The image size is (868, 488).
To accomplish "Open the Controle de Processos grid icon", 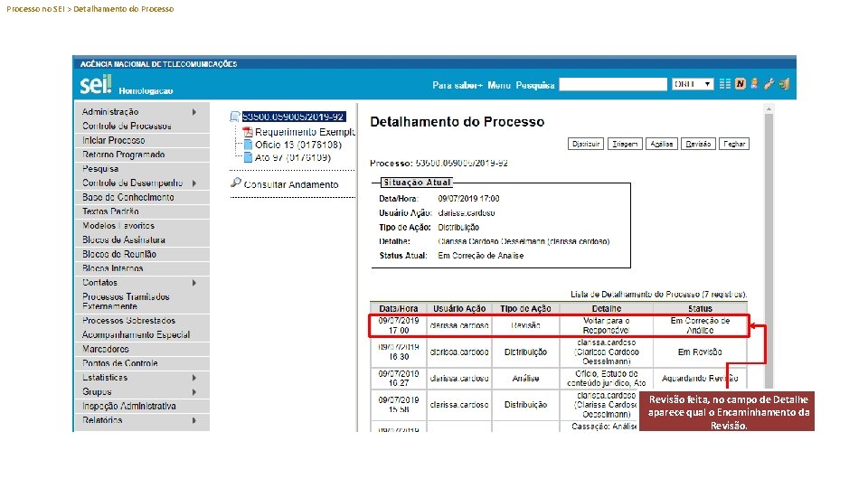I will pyautogui.click(x=724, y=84).
